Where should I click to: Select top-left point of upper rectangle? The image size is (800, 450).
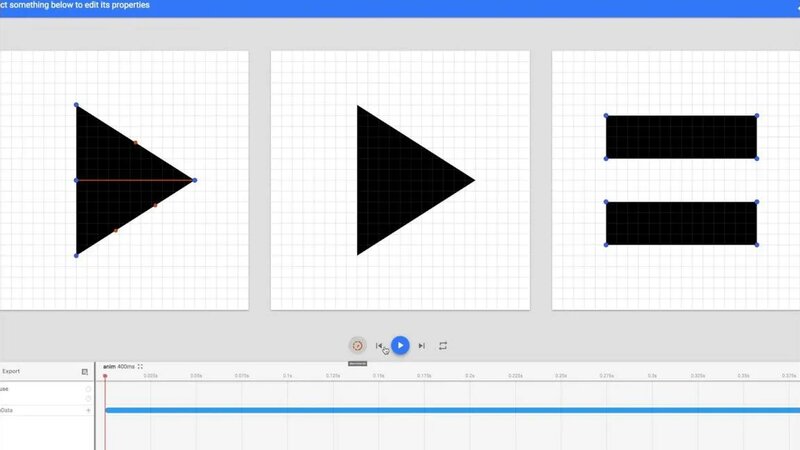606,116
